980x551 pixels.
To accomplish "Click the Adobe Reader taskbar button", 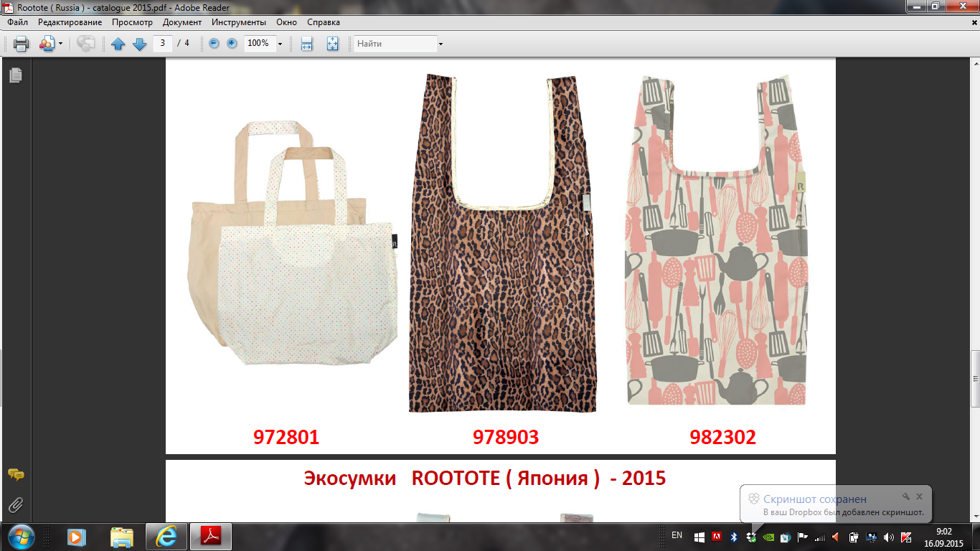I will 212,537.
